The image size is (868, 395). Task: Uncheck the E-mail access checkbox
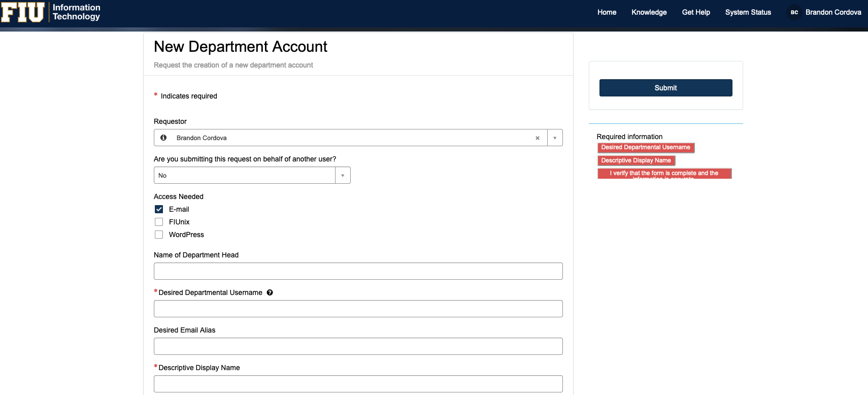159,209
